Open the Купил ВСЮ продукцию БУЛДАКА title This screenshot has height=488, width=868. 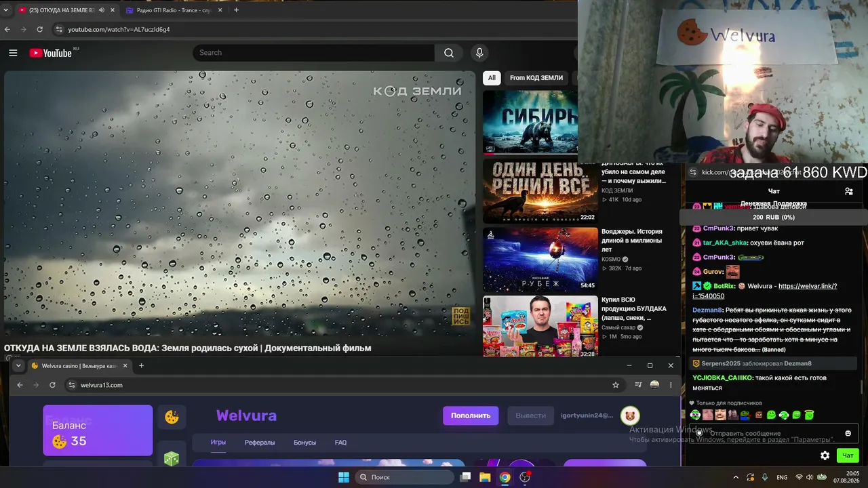point(634,309)
